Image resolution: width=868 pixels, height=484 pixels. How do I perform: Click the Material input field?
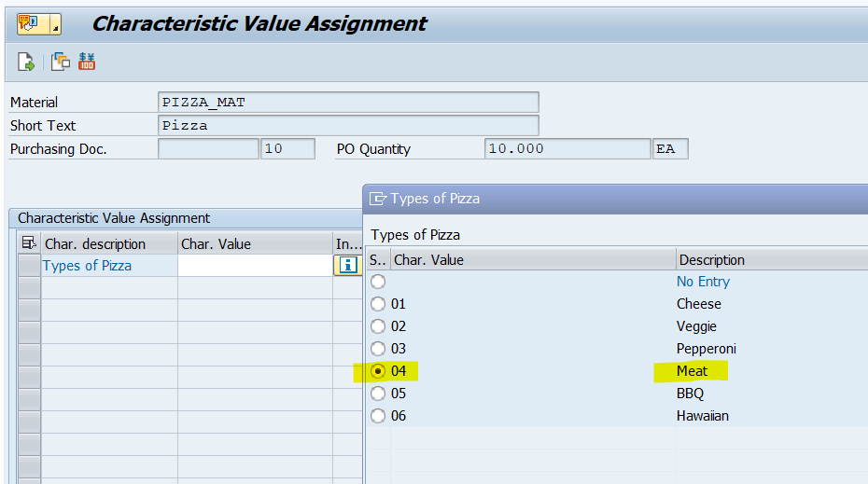pos(348,103)
